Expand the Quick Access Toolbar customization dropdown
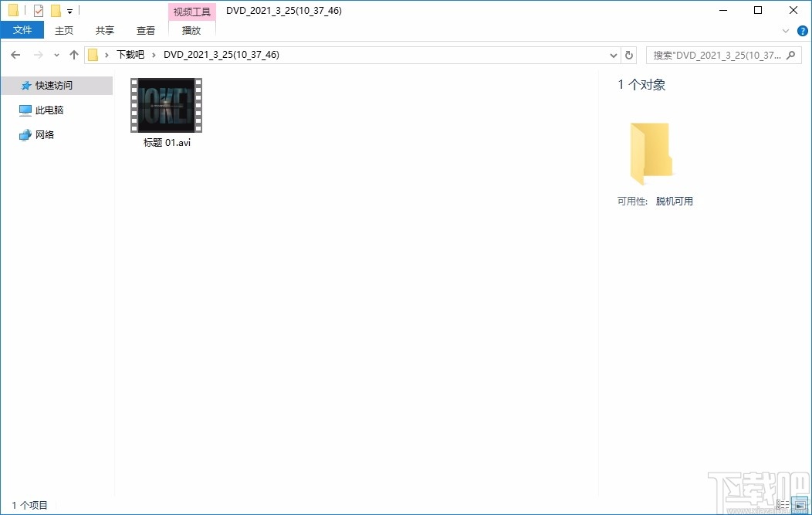 click(x=68, y=10)
